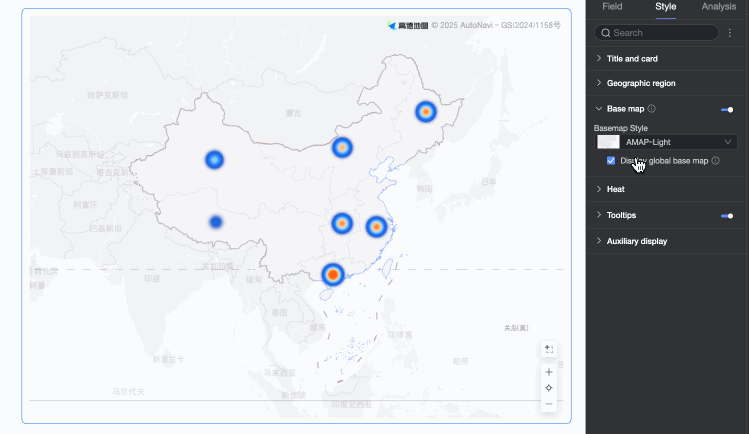Click info icon beside Display global base map
The height and width of the screenshot is (434, 749).
(716, 161)
